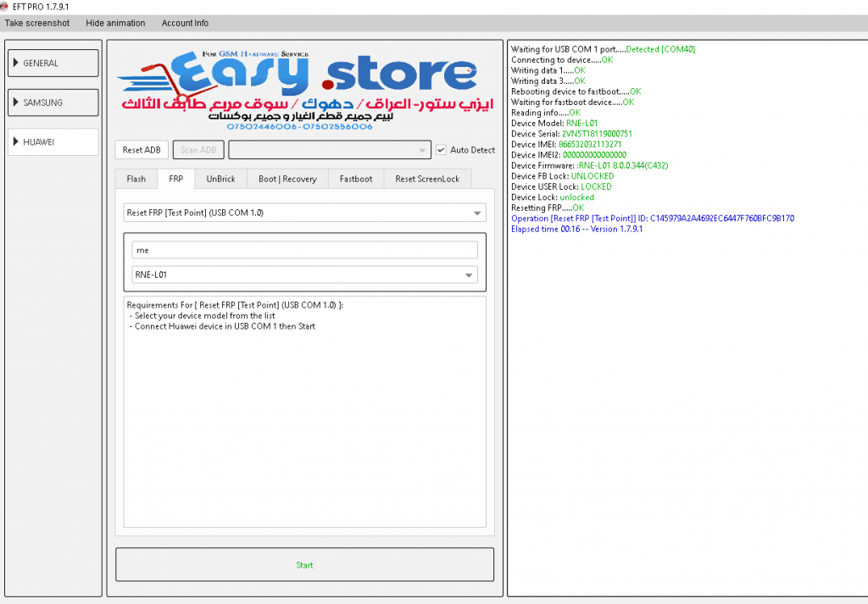The width and height of the screenshot is (868, 604).
Task: Click the 'Connect Huawei device in USB COM 1' requirement text
Action: click(225, 326)
